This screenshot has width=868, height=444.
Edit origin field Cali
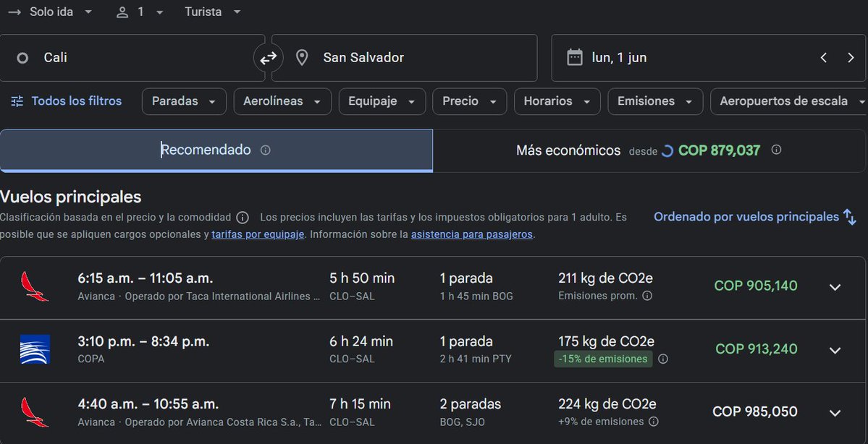tap(132, 58)
